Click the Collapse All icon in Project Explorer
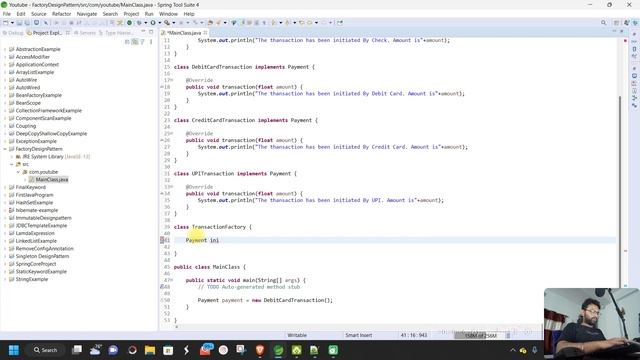Viewport: 640px width, 360px height. coord(127,42)
